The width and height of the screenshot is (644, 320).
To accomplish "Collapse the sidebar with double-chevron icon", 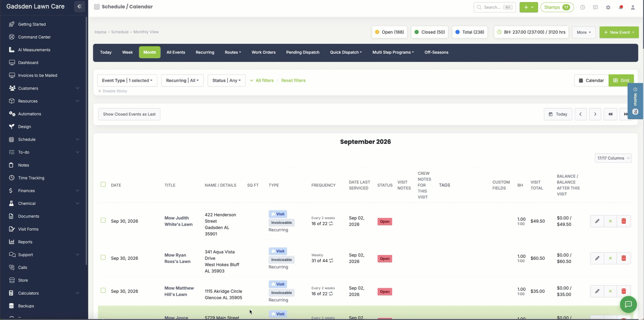I will pos(79,6).
